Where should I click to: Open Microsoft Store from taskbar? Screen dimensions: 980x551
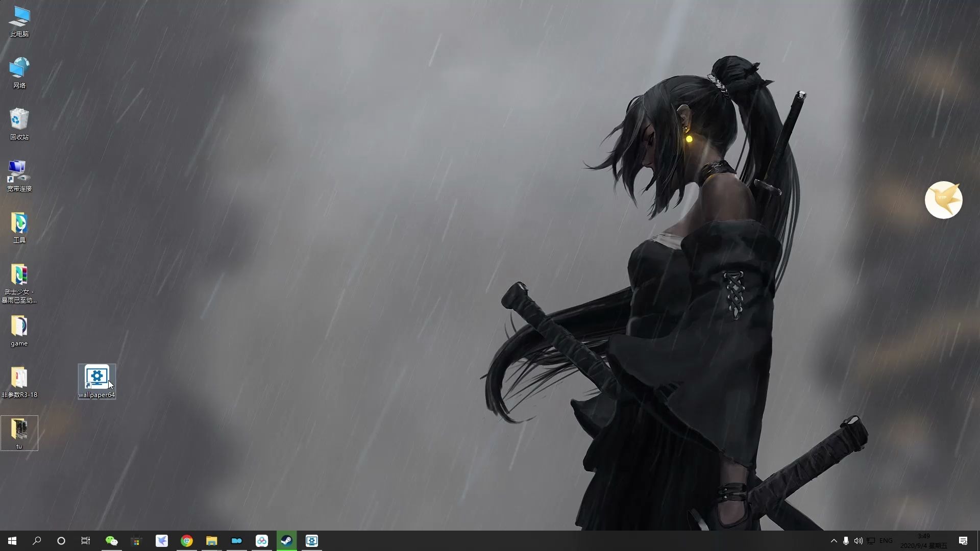136,541
